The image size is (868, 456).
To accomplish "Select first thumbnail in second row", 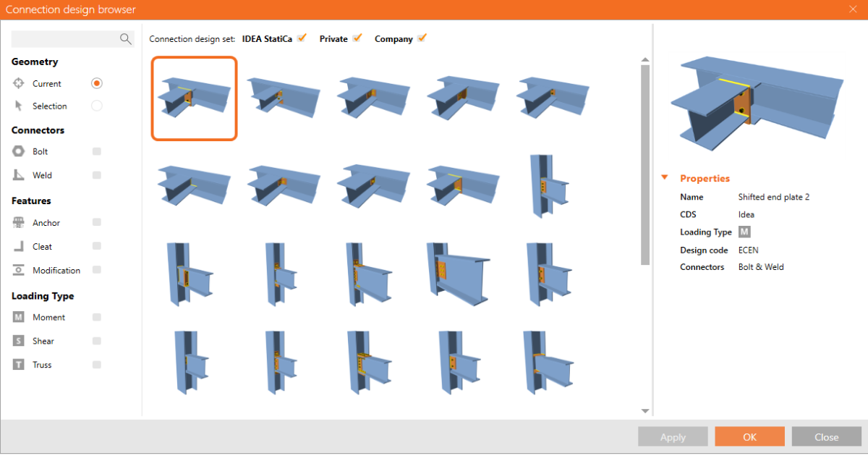I will click(x=195, y=186).
